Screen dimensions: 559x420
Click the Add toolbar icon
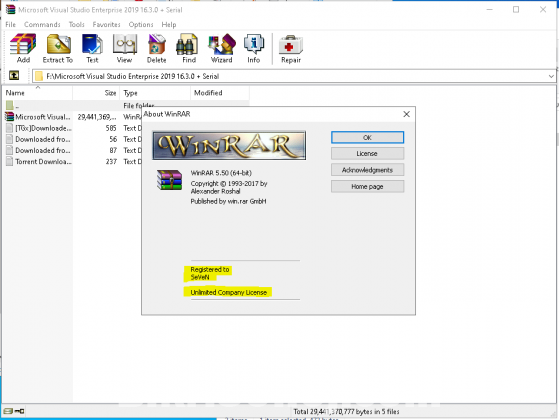(x=23, y=44)
